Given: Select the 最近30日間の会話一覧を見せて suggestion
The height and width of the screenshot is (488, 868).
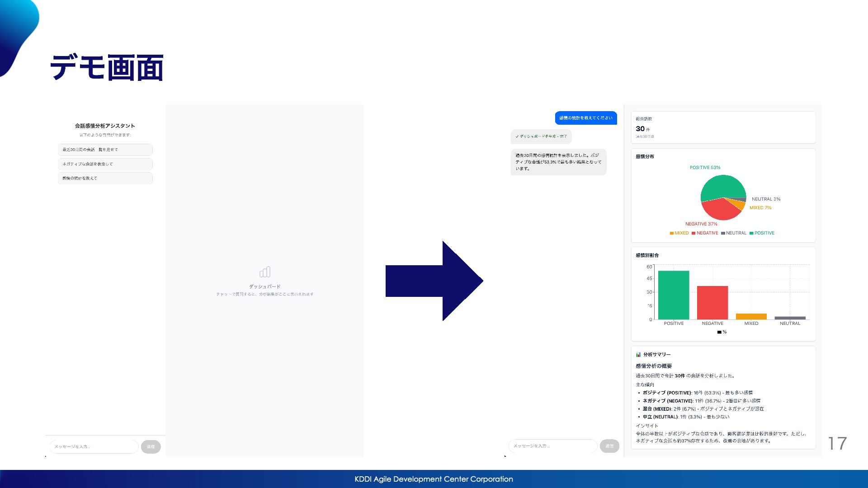Looking at the screenshot, I should click(x=105, y=150).
